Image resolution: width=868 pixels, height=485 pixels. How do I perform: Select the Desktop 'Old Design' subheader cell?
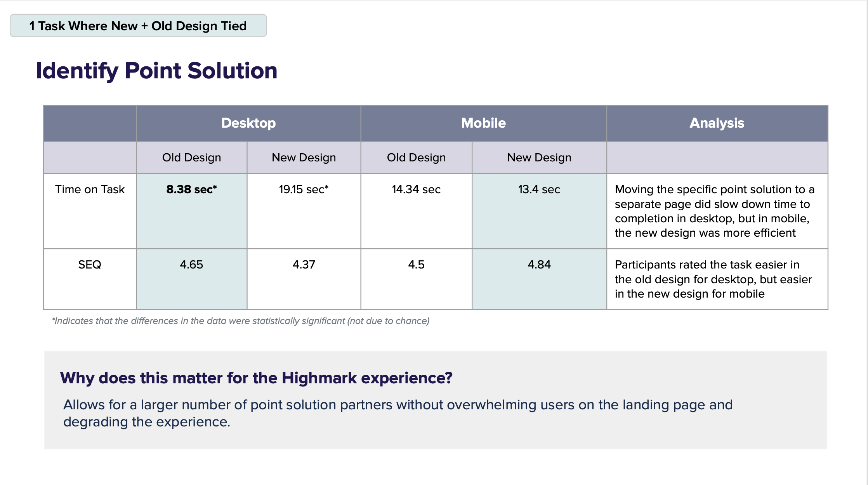(x=191, y=158)
